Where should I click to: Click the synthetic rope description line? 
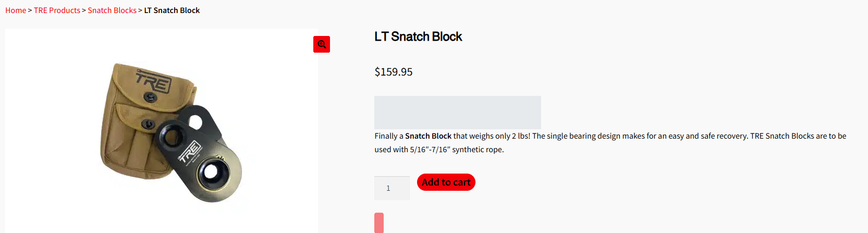(x=439, y=150)
